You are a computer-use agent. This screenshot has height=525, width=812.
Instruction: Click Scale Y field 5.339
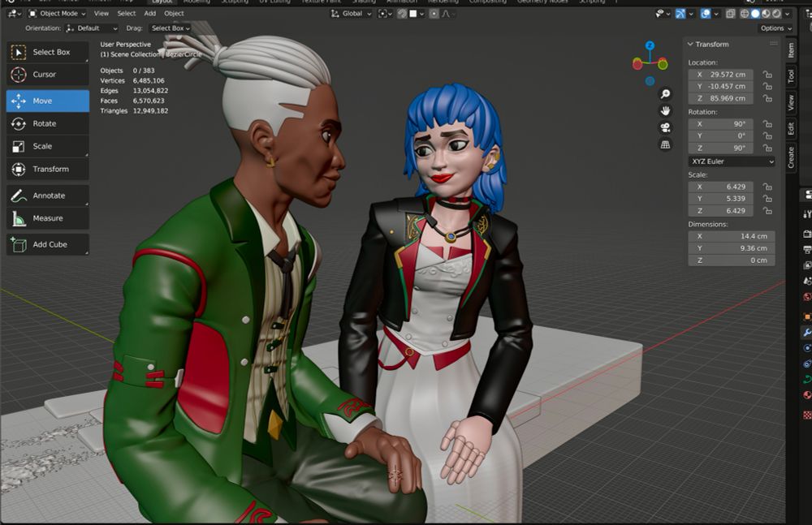point(720,199)
